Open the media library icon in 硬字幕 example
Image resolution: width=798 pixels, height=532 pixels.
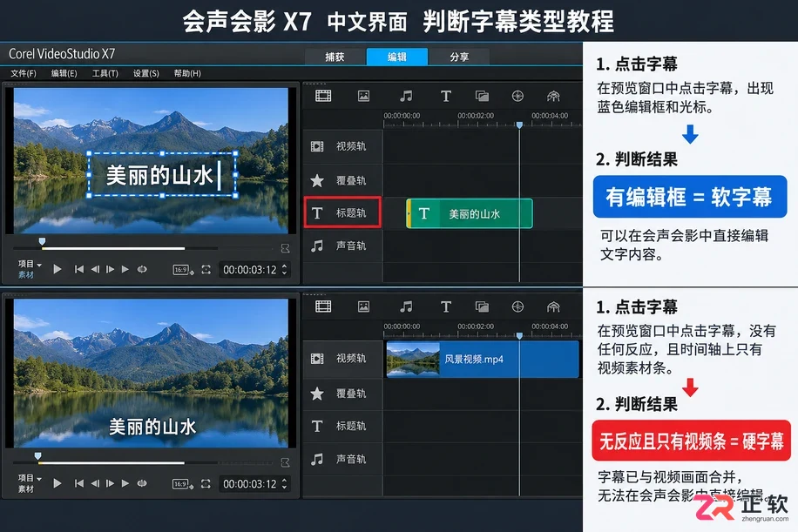[x=323, y=306]
